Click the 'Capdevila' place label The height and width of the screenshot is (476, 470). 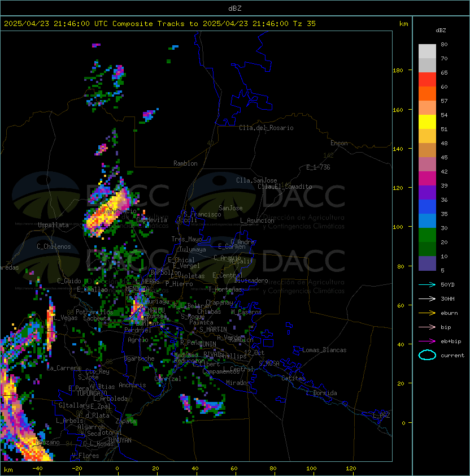(151, 220)
